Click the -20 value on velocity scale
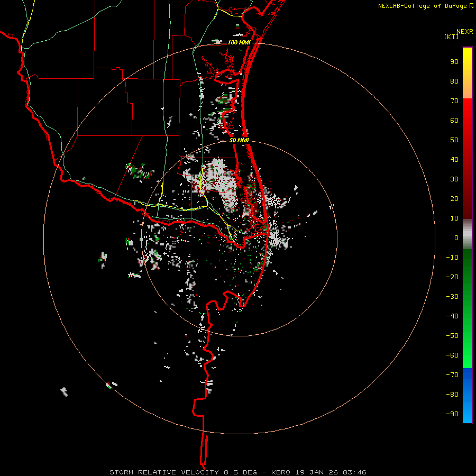Image resolution: width=476 pixels, height=476 pixels. click(452, 277)
